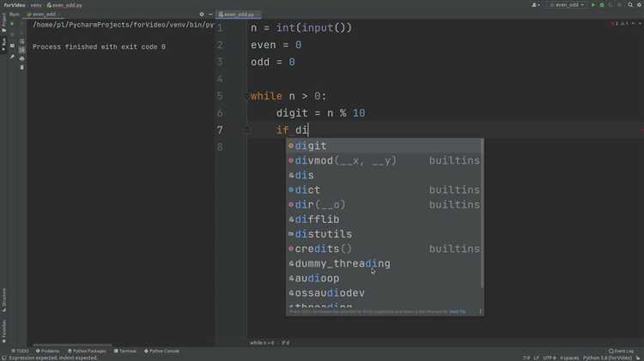The image size is (644, 361).
Task: Change the file encoding, UTF-8, in the status bar
Action: pos(550,358)
